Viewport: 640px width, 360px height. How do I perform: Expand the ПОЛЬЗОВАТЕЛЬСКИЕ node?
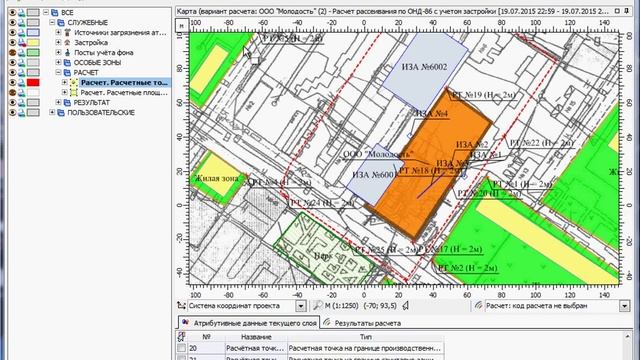(x=52, y=113)
